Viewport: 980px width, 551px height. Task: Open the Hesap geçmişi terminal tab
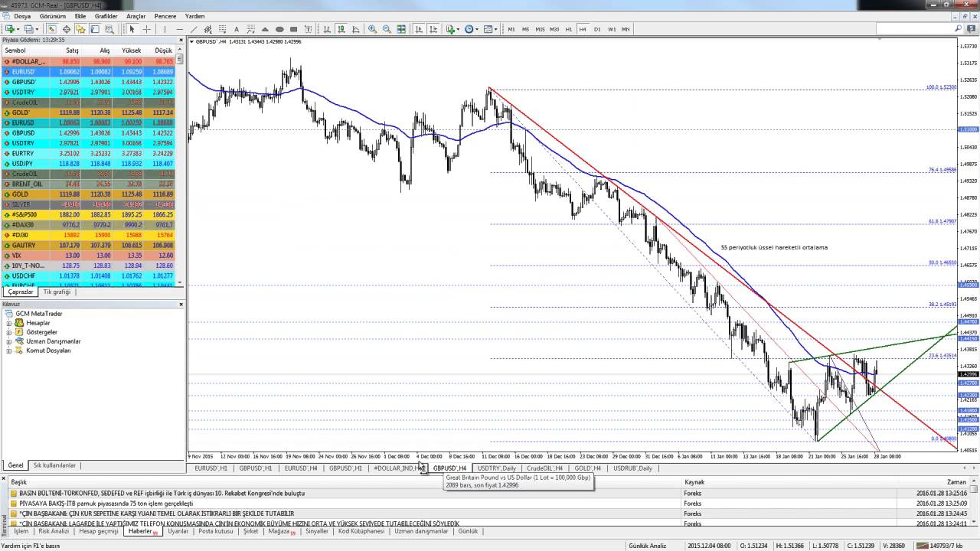[99, 531]
